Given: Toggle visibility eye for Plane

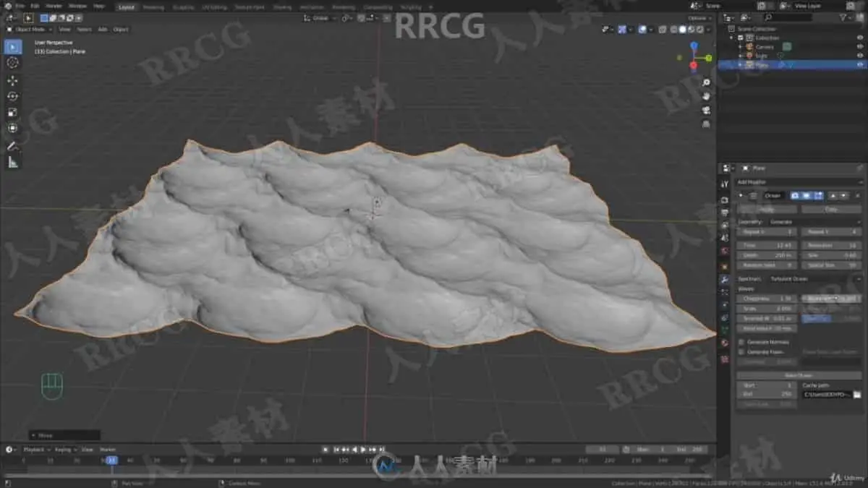Looking at the screenshot, I should (860, 64).
